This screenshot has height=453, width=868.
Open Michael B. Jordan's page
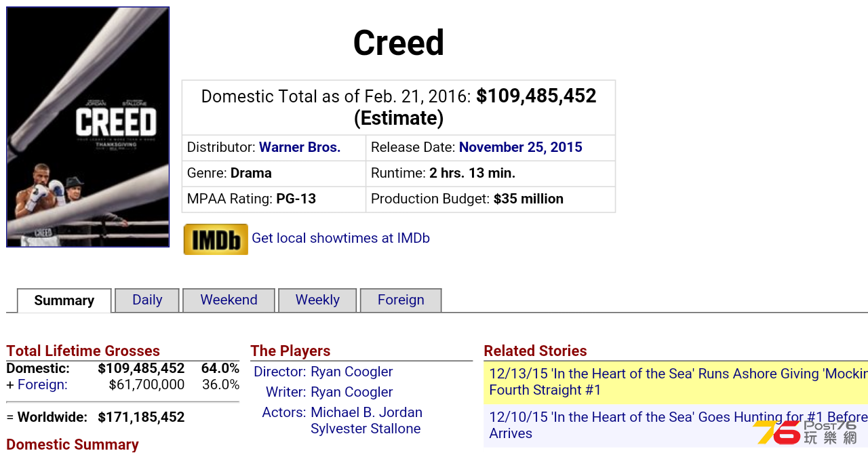pyautogui.click(x=366, y=412)
